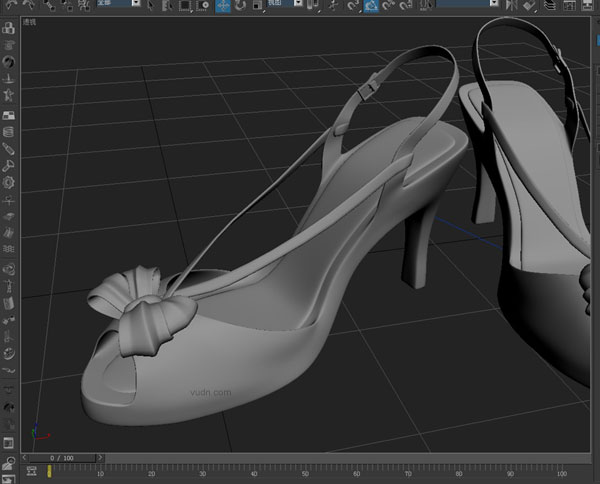Click the gear-shaped icon in left sidebar
The width and height of the screenshot is (600, 484).
click(9, 182)
